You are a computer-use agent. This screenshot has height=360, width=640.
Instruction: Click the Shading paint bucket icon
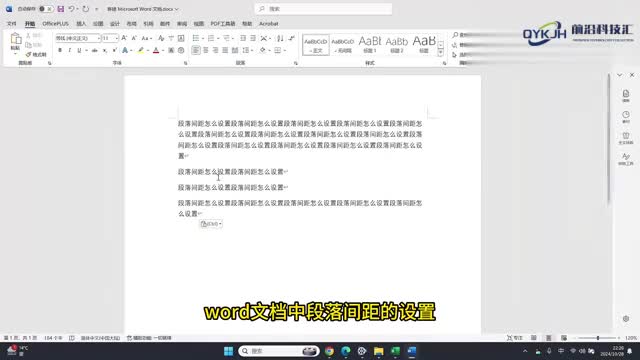tap(262, 50)
